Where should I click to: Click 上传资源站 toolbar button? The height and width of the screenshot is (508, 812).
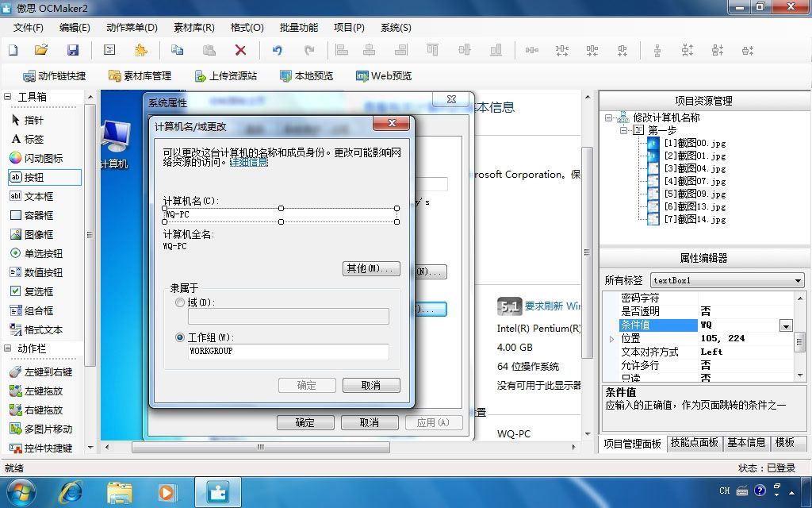225,76
